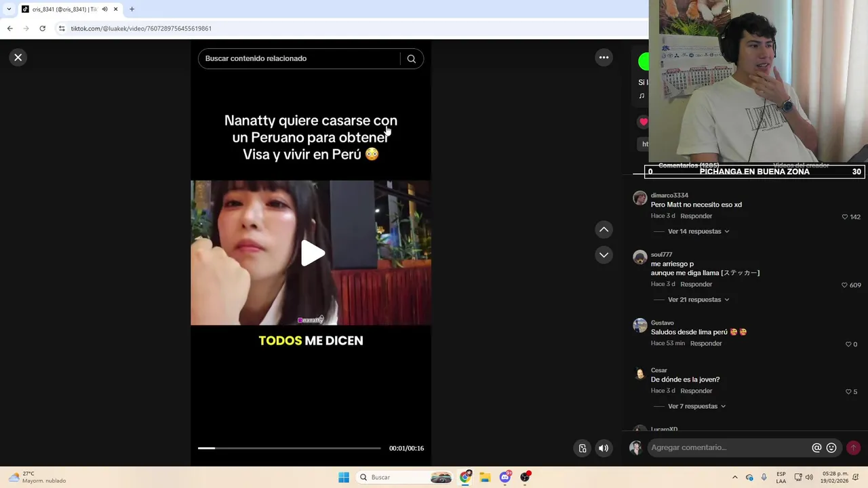This screenshot has width=868, height=488.
Task: Open the soul777 username link
Action: coord(661,255)
